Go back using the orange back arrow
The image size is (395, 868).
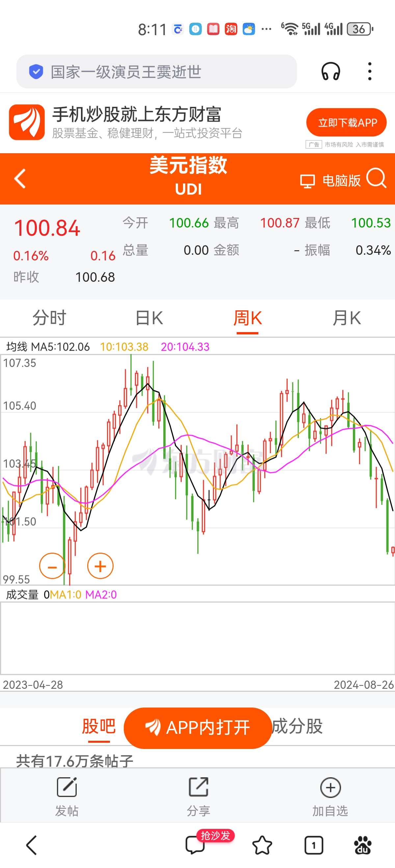[x=19, y=179]
